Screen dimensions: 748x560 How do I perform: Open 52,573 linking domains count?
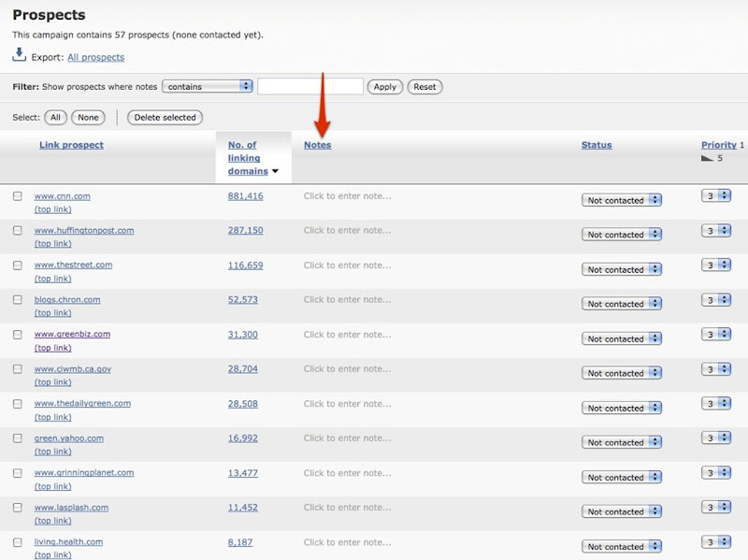click(x=243, y=299)
